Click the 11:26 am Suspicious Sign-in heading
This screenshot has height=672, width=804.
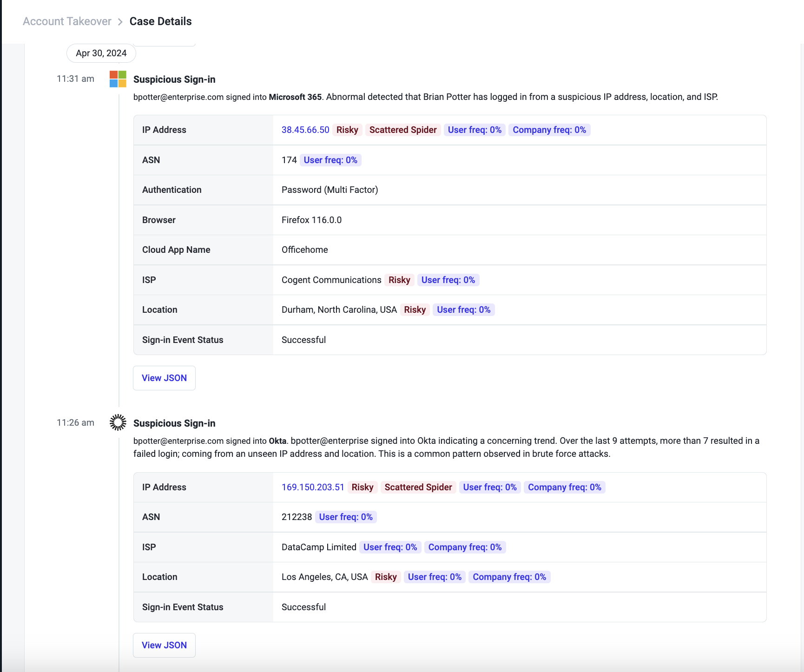(x=174, y=423)
